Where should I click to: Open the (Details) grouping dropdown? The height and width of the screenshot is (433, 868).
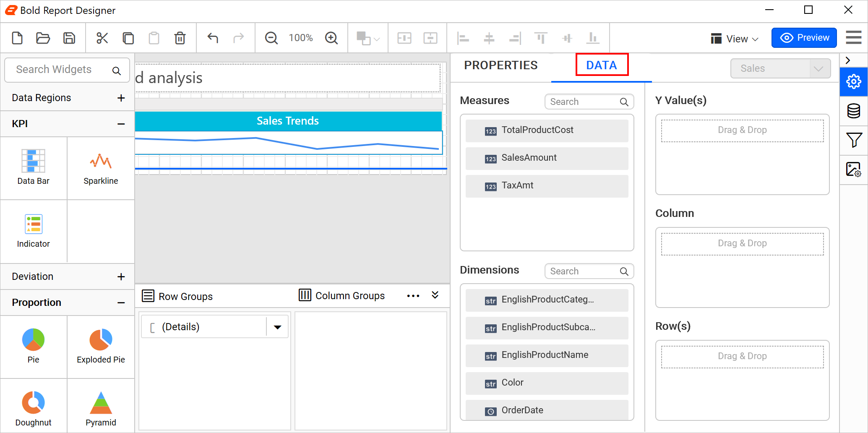(x=277, y=326)
